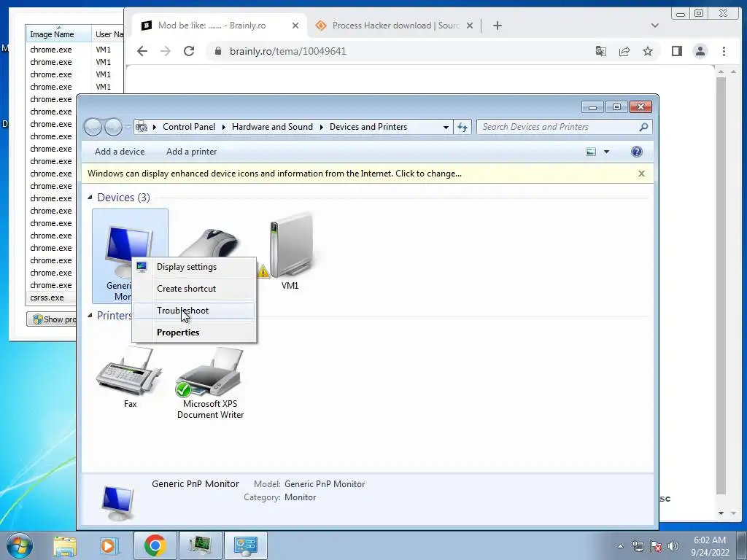Click Add a device
747x560 pixels.
click(120, 152)
